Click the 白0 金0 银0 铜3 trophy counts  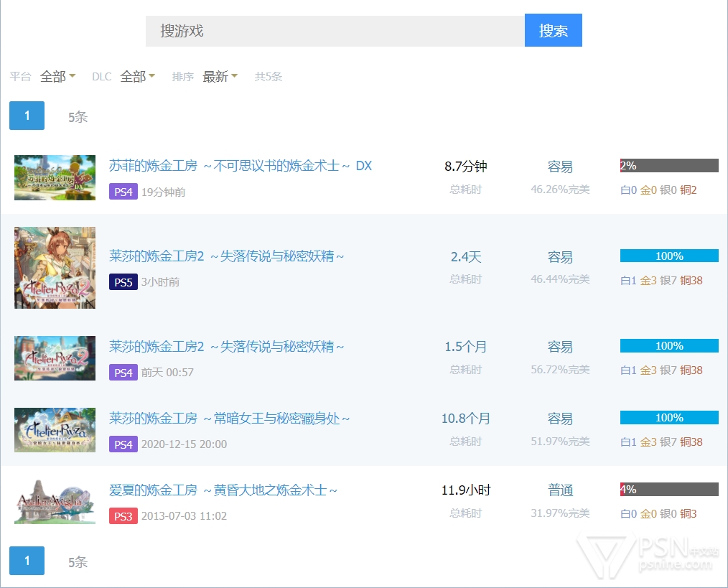point(659,513)
